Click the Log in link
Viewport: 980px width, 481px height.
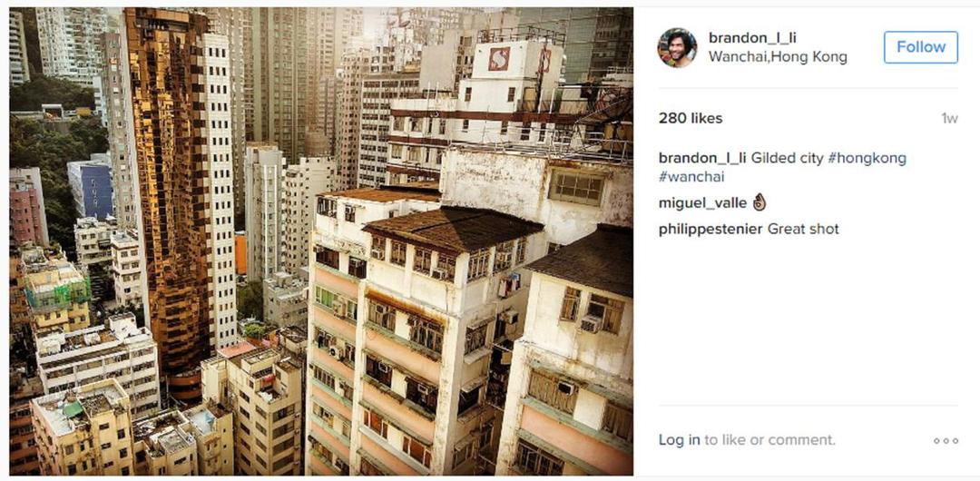coord(680,440)
